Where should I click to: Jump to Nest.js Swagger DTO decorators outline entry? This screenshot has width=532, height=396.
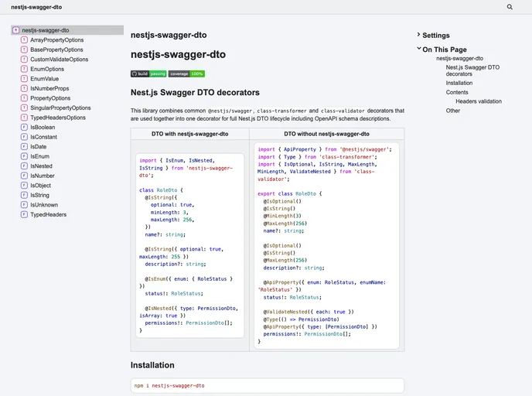point(472,70)
